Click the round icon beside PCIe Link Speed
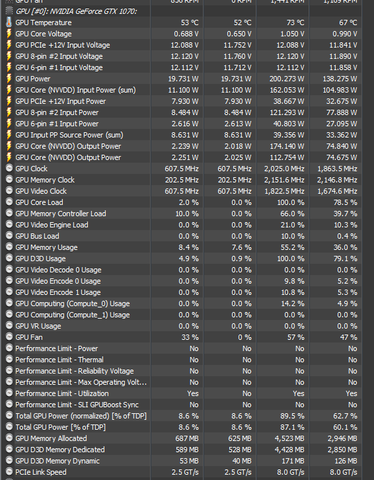This screenshot has width=374, height=480. (x=9, y=472)
